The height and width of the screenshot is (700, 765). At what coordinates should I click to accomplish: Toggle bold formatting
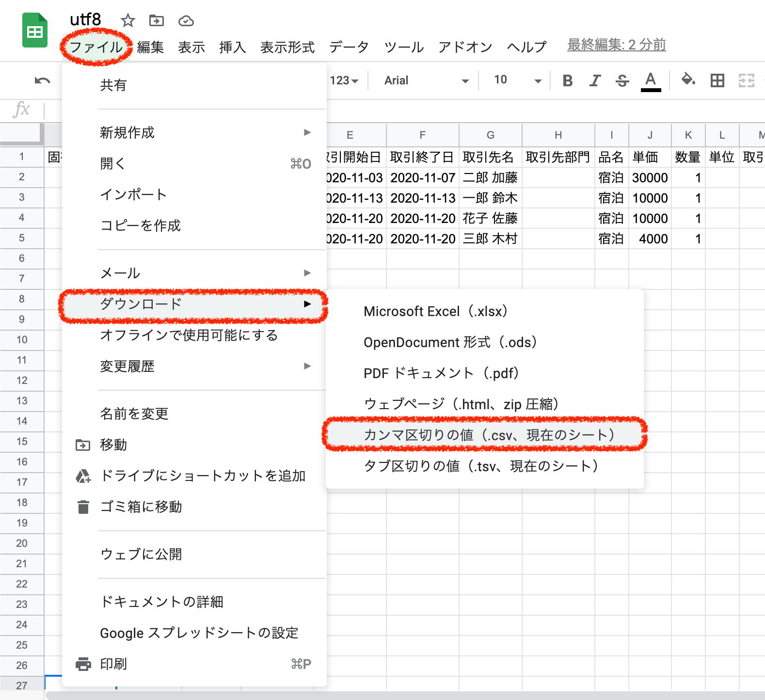[567, 80]
